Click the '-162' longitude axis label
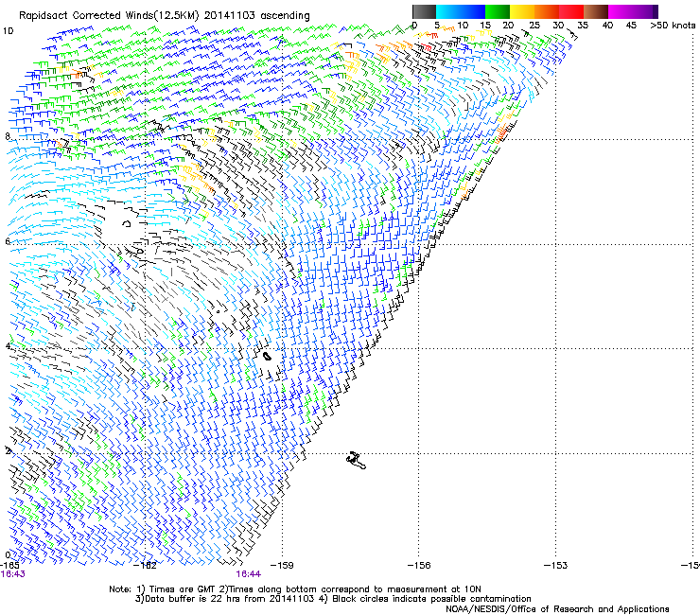700x615 pixels. coord(146,566)
